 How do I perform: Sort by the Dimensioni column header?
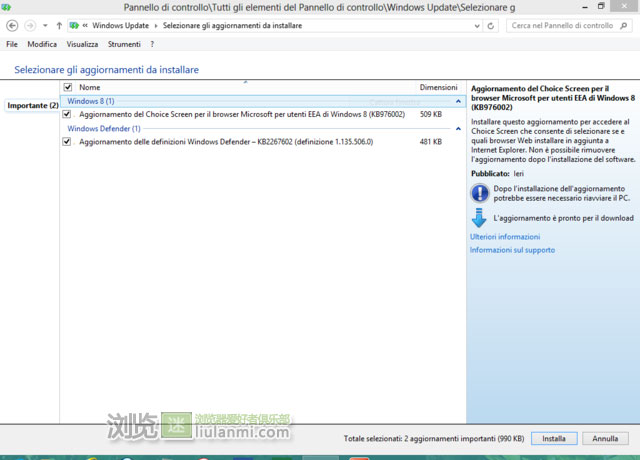[438, 87]
